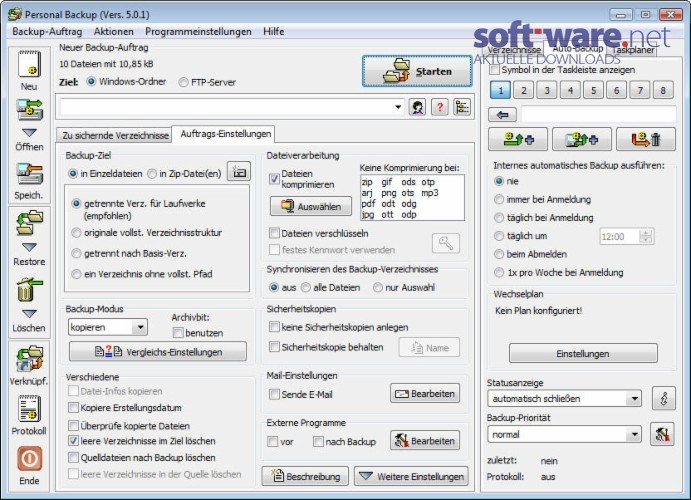Click the Auswählen file types button

click(x=311, y=206)
